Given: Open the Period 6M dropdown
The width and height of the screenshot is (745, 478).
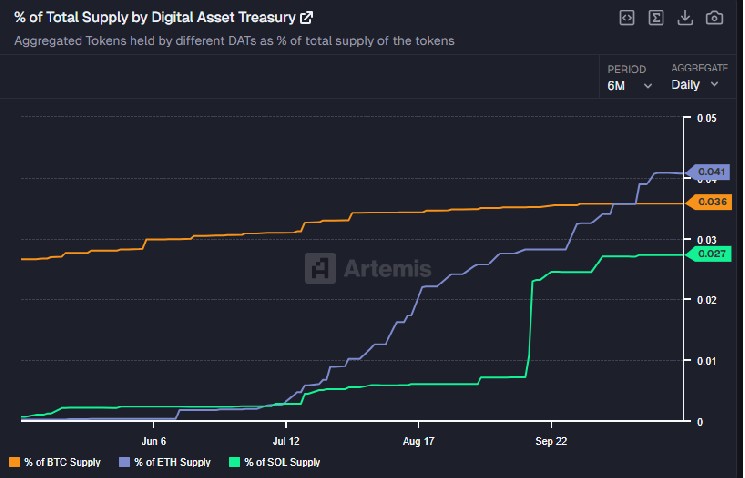Looking at the screenshot, I should (x=629, y=85).
